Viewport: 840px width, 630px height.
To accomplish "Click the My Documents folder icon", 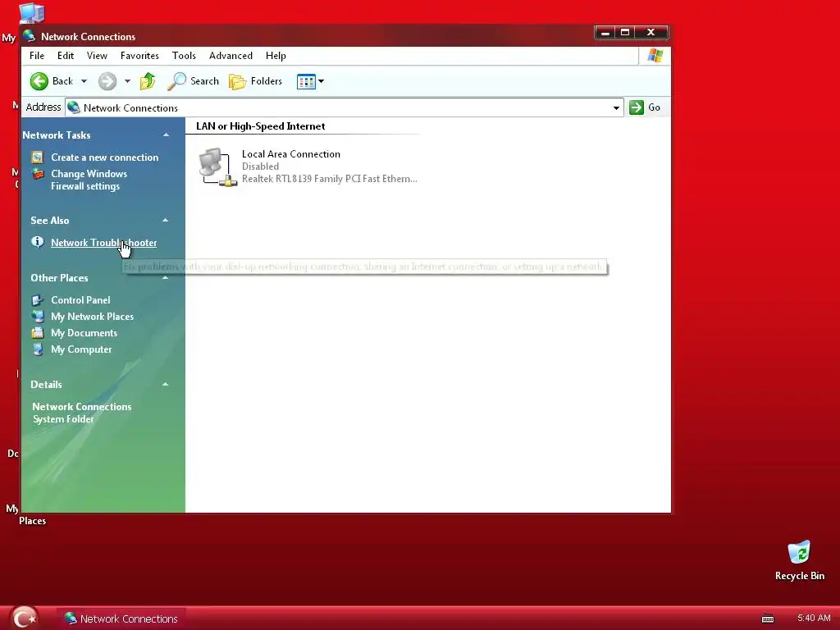I will point(38,333).
